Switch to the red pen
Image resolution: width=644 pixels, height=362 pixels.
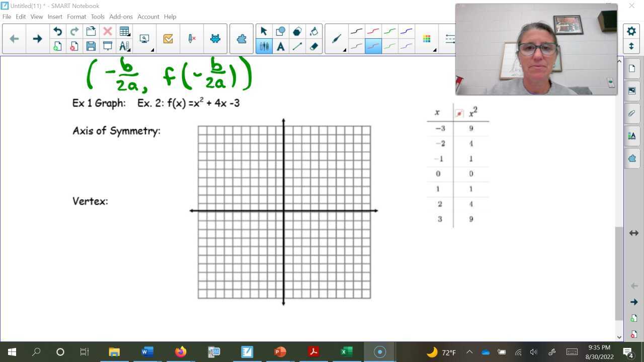[373, 31]
